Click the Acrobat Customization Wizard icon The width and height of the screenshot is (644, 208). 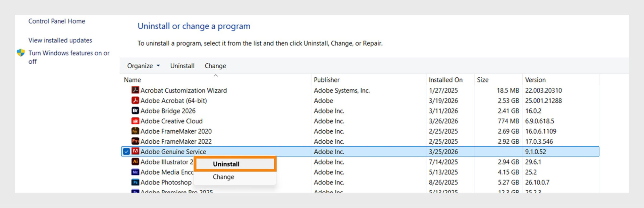tap(135, 90)
